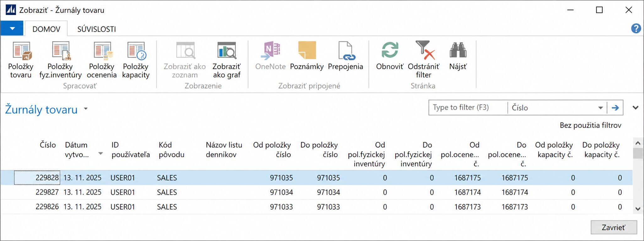Open OneNote from the ribbon
Image resolution: width=644 pixels, height=241 pixels.
pos(270,56)
